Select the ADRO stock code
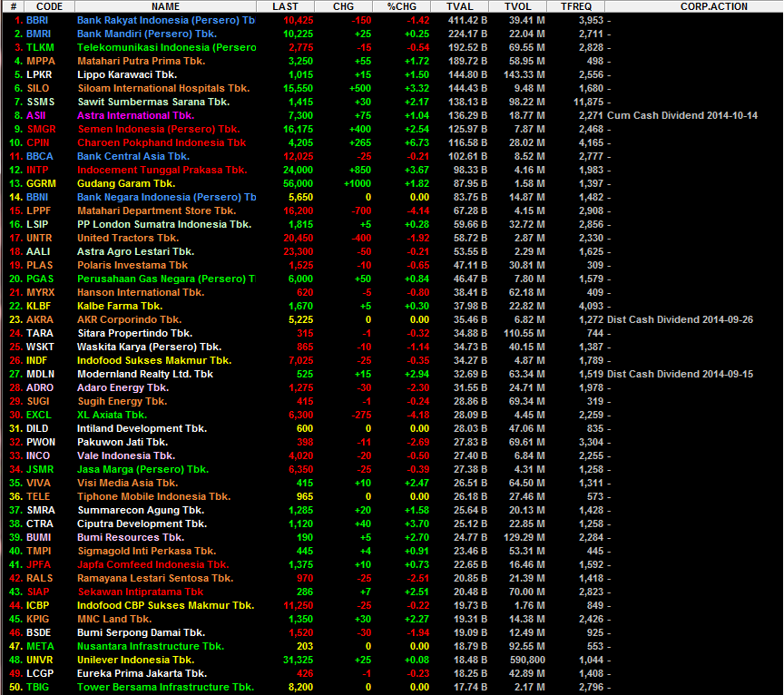Viewport: 784px width, 695px height. click(40, 388)
